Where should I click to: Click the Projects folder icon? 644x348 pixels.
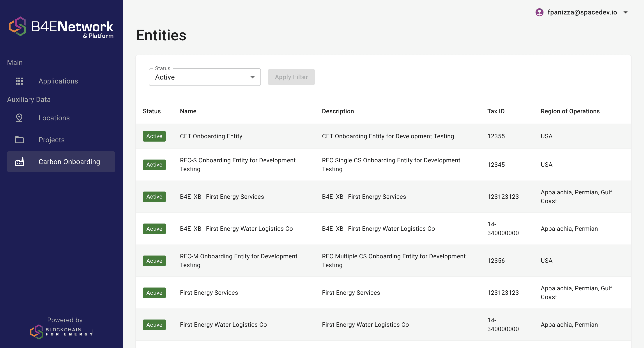tap(19, 140)
